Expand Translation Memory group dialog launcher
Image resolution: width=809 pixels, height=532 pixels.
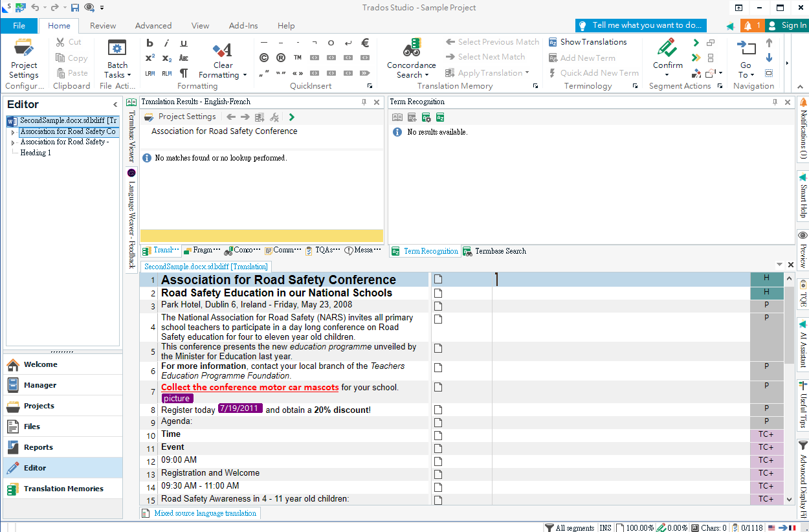(536, 86)
